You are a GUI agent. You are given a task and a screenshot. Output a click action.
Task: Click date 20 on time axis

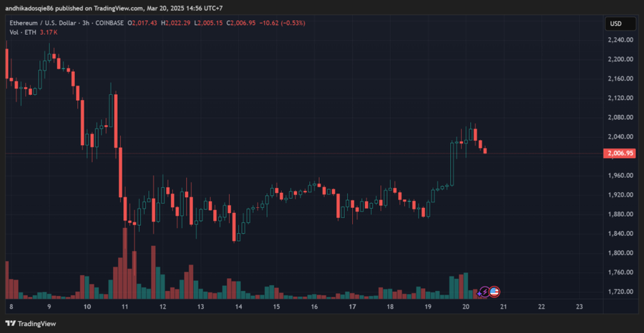coord(466,307)
